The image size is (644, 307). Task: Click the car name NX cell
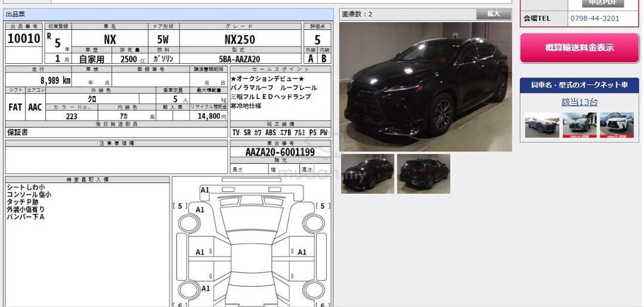coord(110,39)
